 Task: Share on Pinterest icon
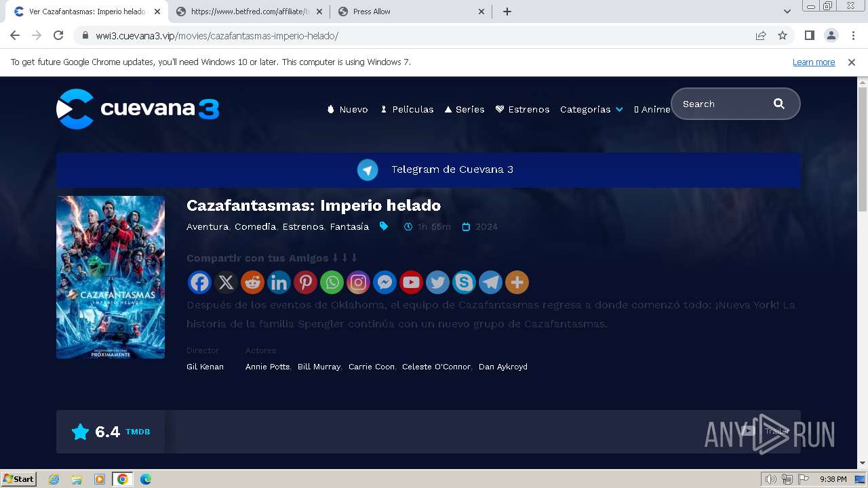[x=305, y=282]
